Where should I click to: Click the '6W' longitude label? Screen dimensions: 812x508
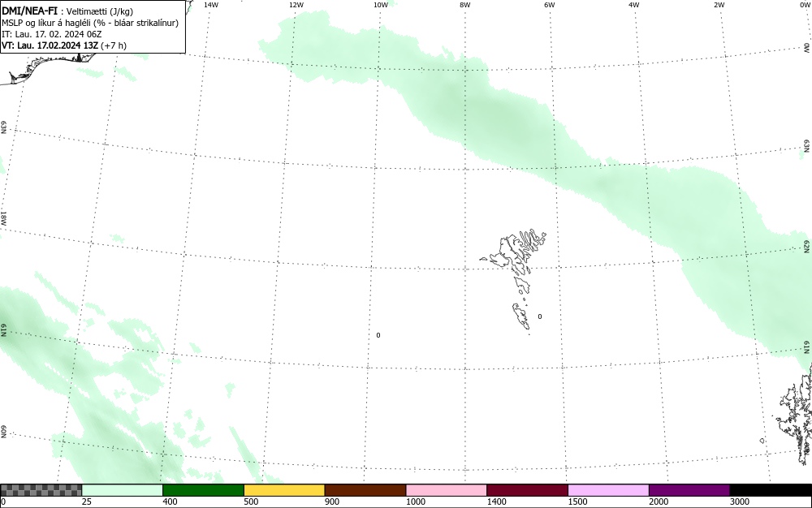pos(550,5)
